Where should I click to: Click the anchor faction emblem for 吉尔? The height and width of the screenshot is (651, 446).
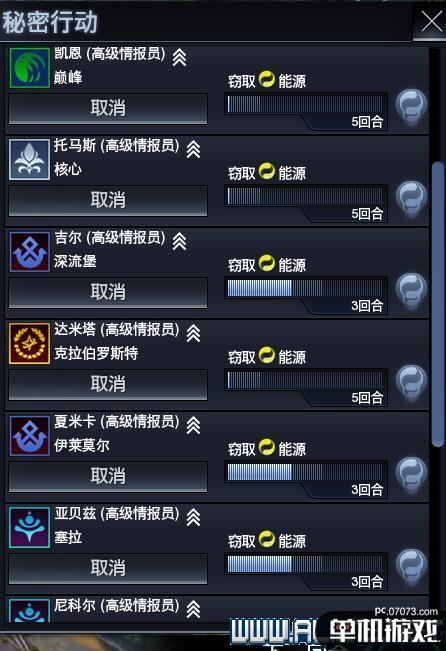[29, 252]
